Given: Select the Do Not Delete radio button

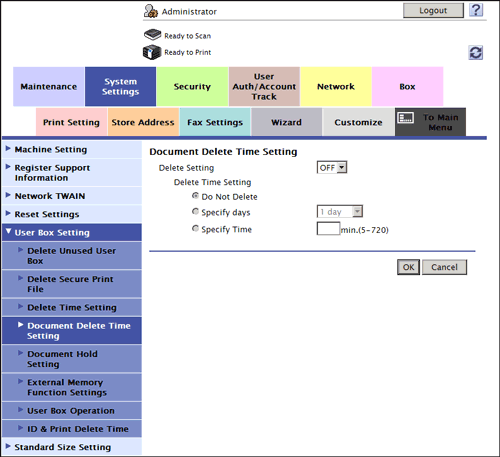Looking at the screenshot, I should 195,196.
